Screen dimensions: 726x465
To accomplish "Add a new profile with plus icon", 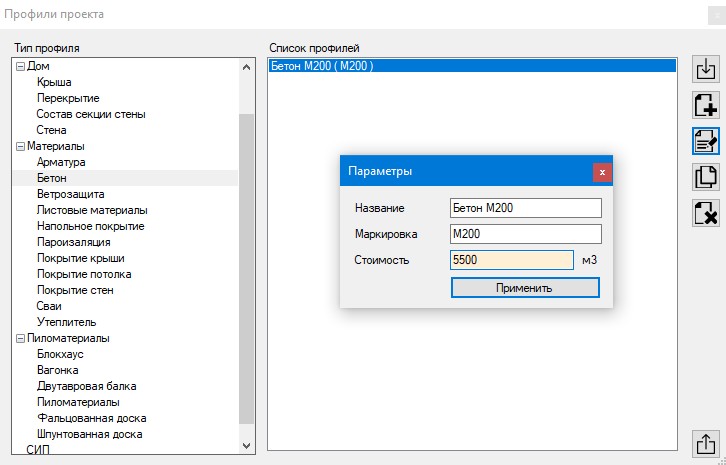I will coord(706,105).
